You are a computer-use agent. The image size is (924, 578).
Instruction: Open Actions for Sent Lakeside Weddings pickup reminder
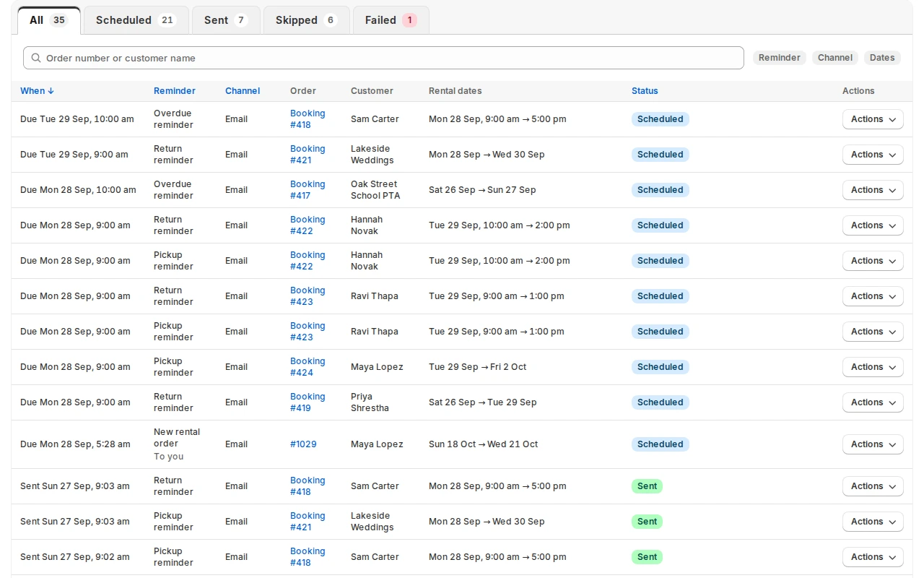coord(873,522)
